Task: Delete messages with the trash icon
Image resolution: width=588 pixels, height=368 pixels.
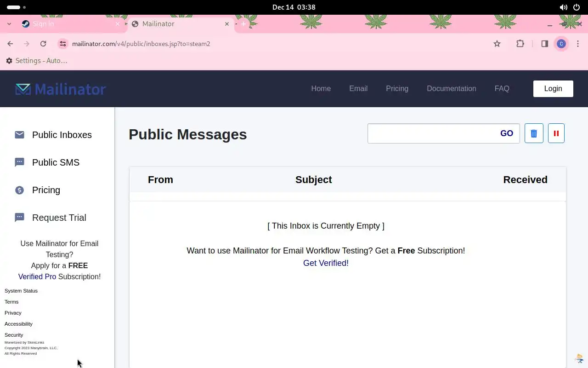Action: (534, 133)
